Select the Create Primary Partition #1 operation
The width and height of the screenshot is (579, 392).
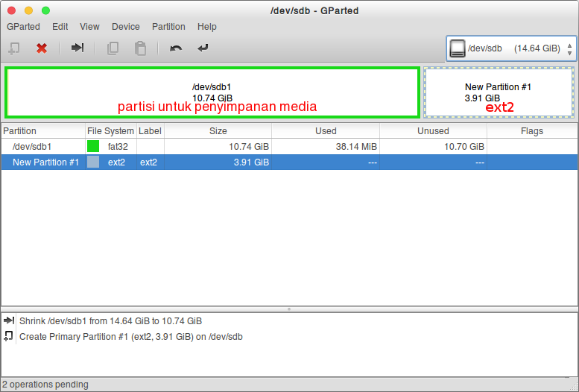(x=130, y=337)
